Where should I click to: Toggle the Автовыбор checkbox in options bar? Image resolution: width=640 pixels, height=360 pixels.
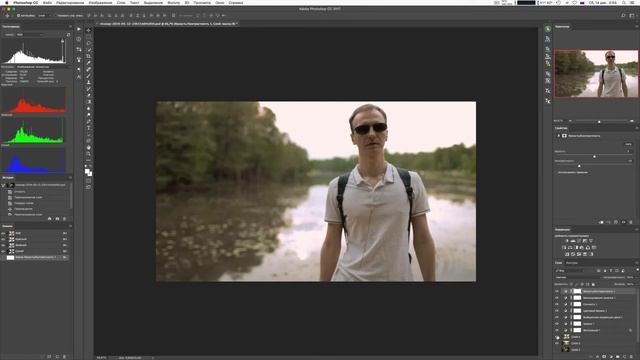18,16
